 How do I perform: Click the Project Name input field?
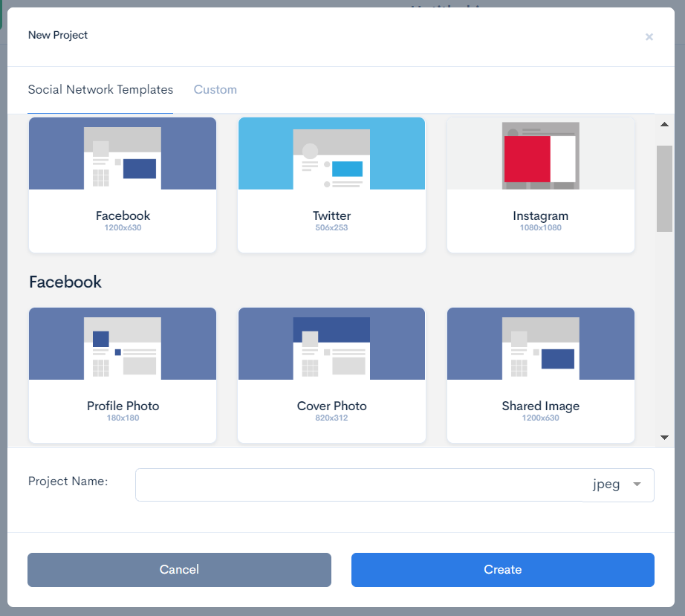(359, 485)
